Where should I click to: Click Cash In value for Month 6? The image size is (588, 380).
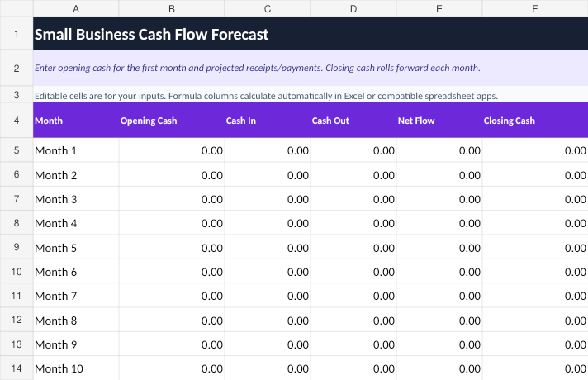pyautogui.click(x=268, y=272)
